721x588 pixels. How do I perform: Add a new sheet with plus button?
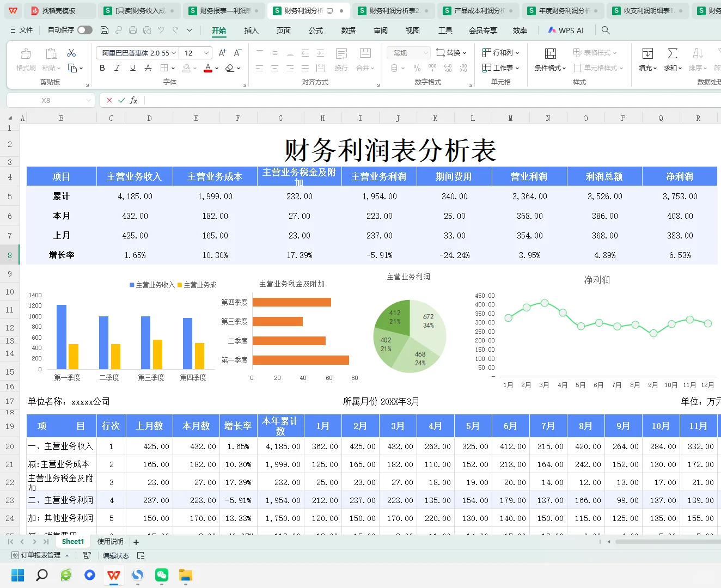(136, 542)
